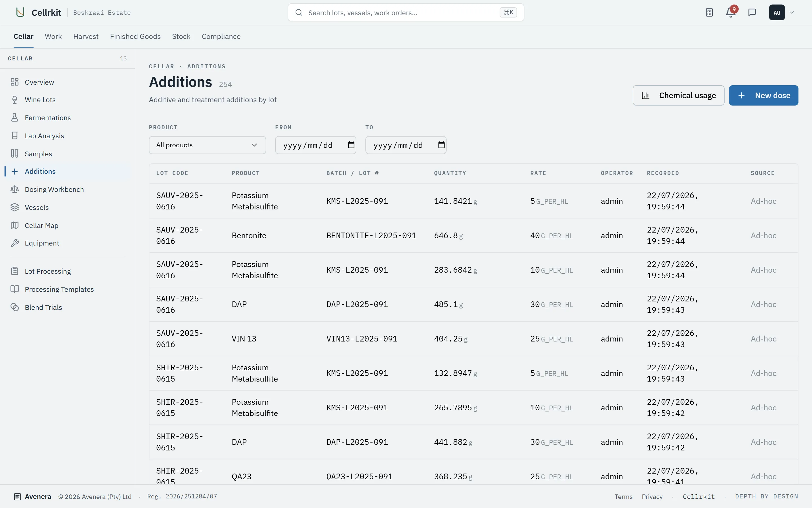Open Cellar Map in sidebar
Screen dimensions: 812x508
(67, 225)
